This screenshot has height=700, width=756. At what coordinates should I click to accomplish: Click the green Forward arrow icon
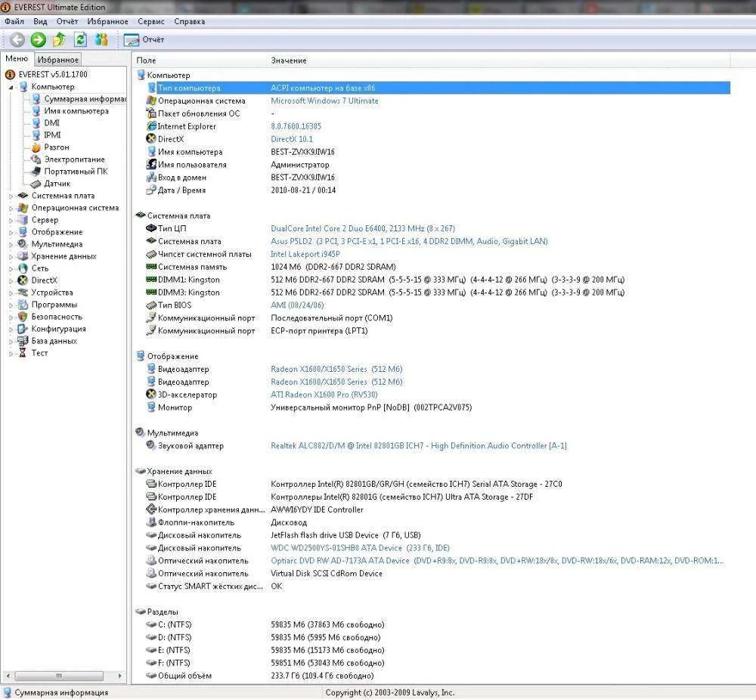(x=39, y=39)
